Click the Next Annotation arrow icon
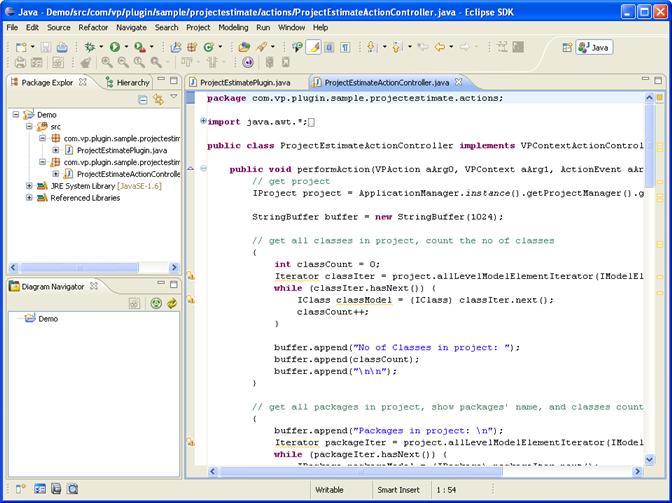 coord(372,47)
